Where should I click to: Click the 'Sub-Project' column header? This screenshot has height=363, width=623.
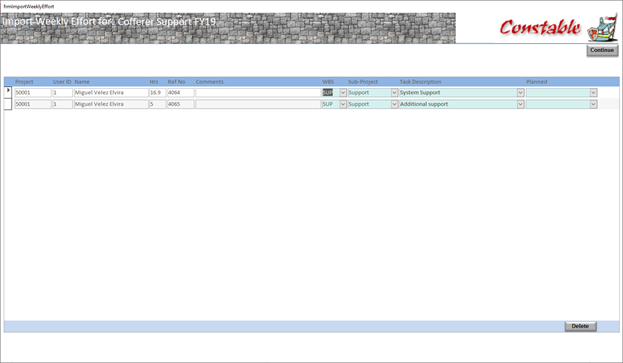pyautogui.click(x=363, y=82)
